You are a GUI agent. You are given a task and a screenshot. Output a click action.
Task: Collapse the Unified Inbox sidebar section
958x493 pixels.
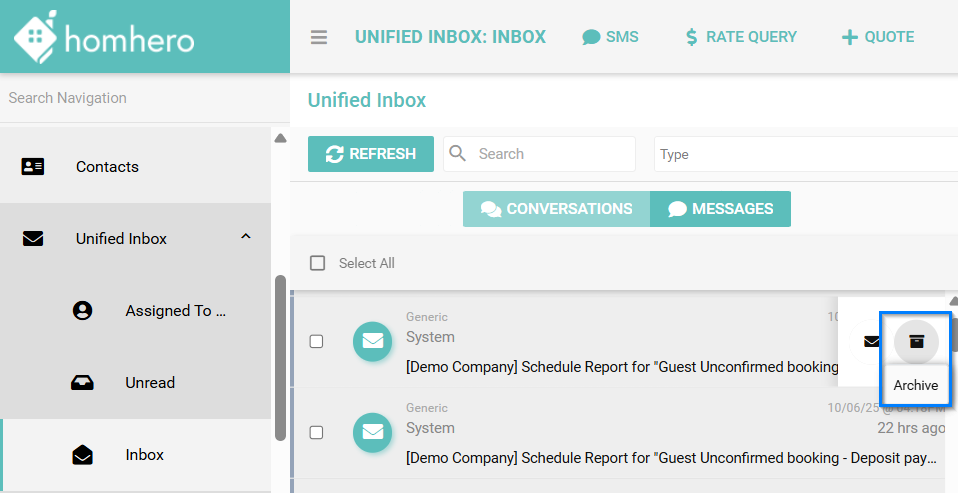[x=246, y=237]
